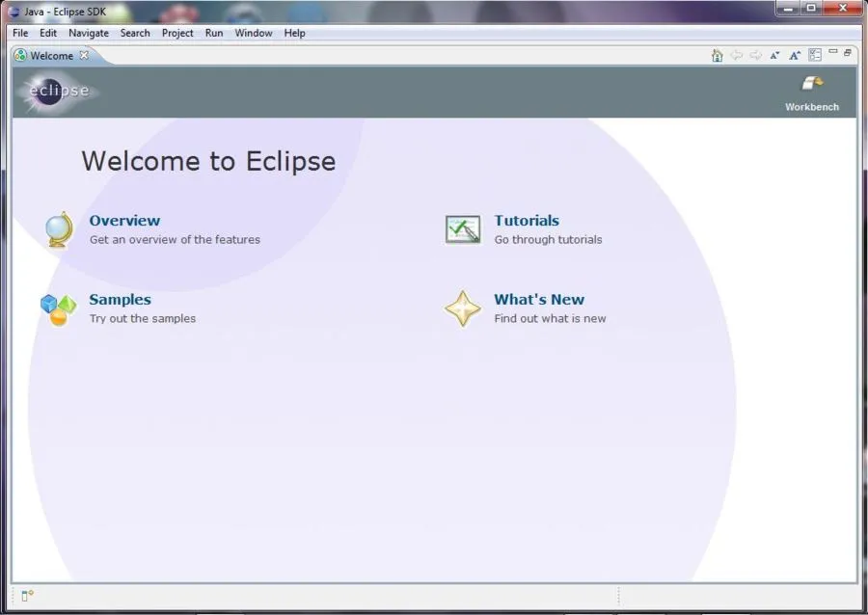Click the fast view icon in status bar
Image resolution: width=868 pixels, height=615 pixels.
pos(27,596)
